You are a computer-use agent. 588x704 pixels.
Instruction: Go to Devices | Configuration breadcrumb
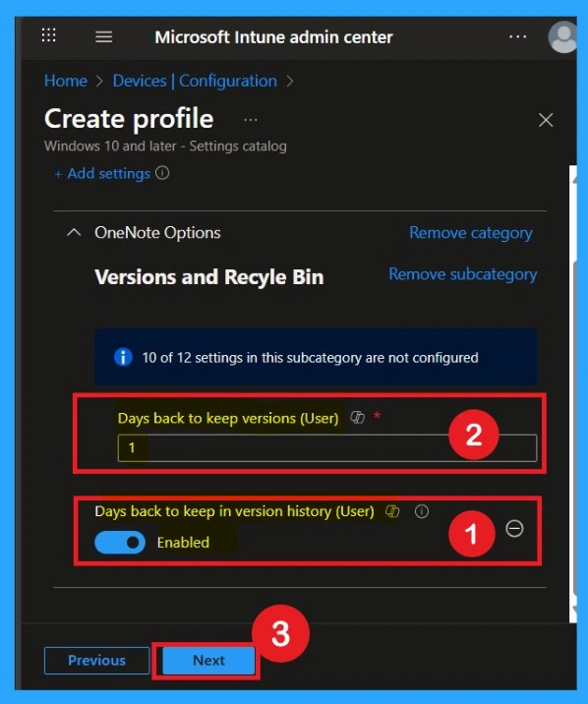point(195,82)
